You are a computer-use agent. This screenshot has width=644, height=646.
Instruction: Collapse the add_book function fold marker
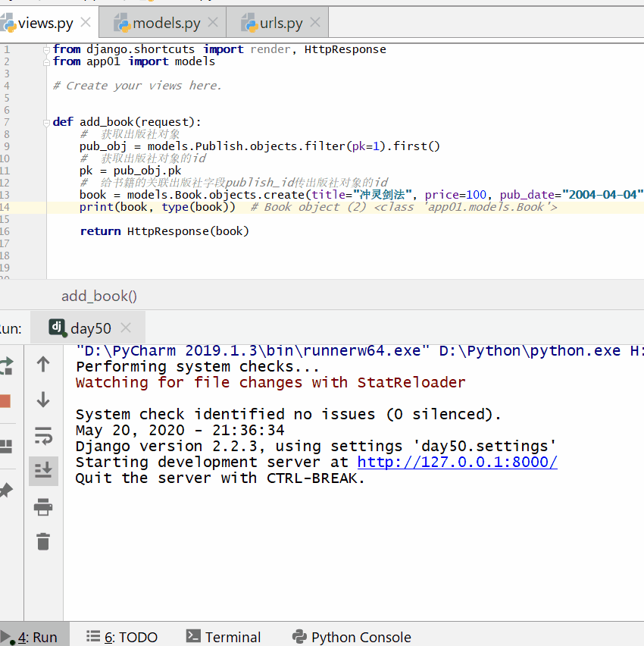pos(48,122)
